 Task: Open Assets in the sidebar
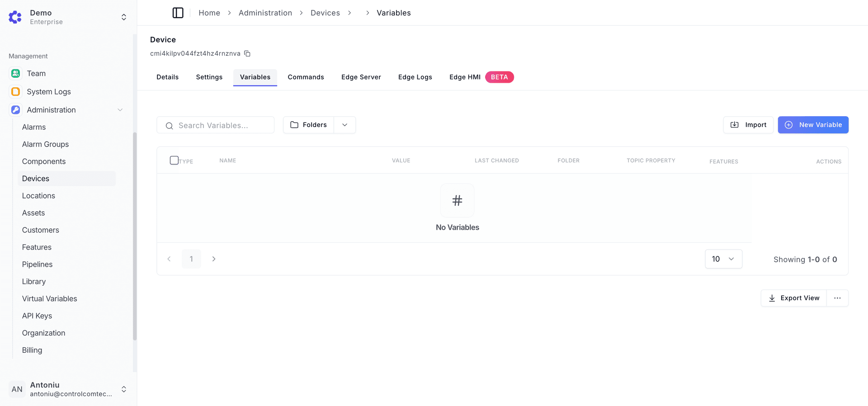pos(33,213)
